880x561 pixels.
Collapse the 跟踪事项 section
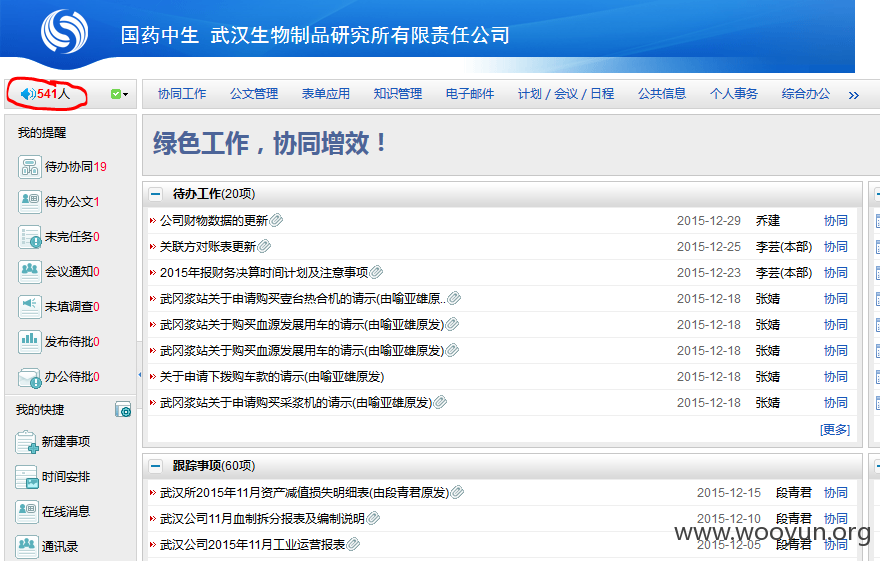(155, 467)
